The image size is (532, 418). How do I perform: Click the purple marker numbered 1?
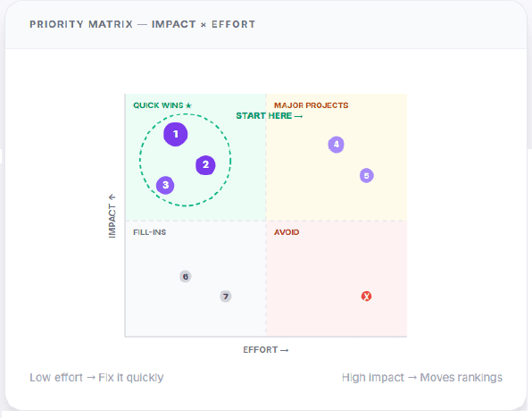pos(176,134)
